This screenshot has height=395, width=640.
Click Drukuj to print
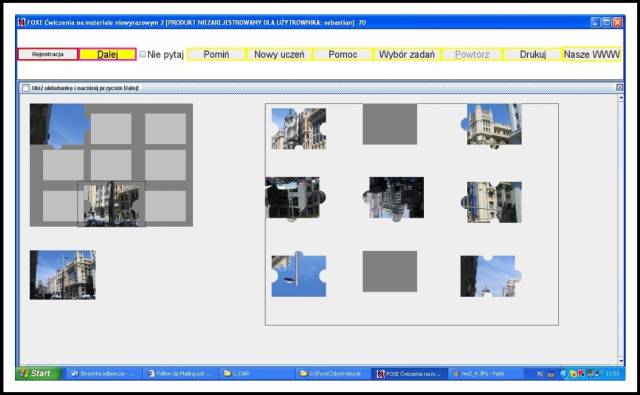tap(533, 54)
